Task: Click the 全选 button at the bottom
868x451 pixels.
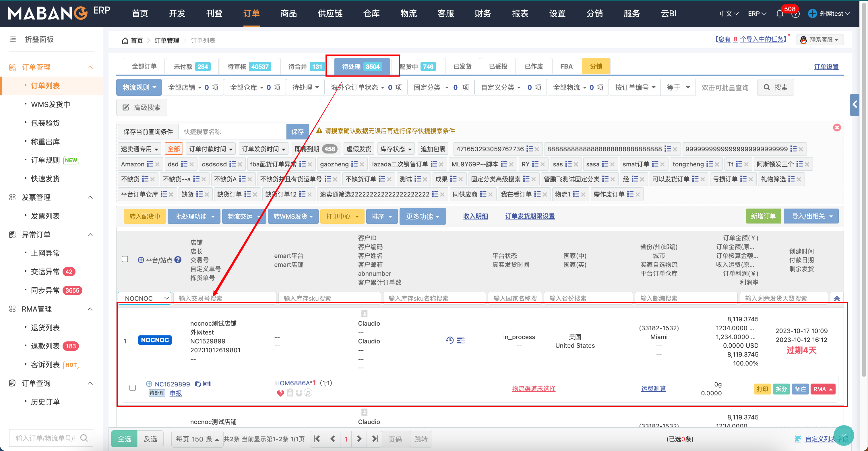Action: (124, 439)
